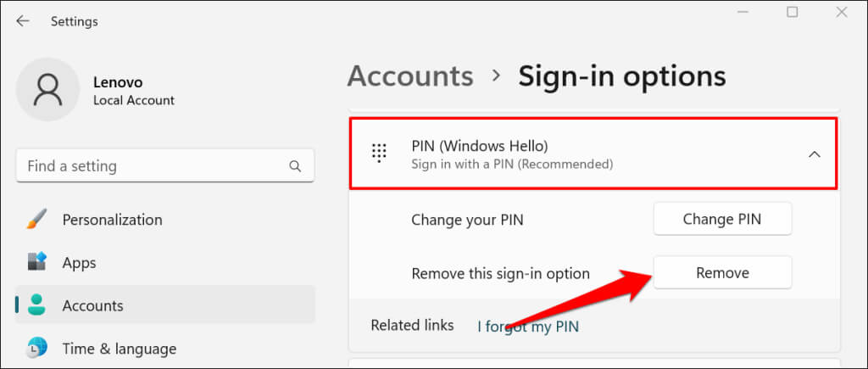Open the I forgot my PIN link
This screenshot has height=369, width=868.
(528, 326)
